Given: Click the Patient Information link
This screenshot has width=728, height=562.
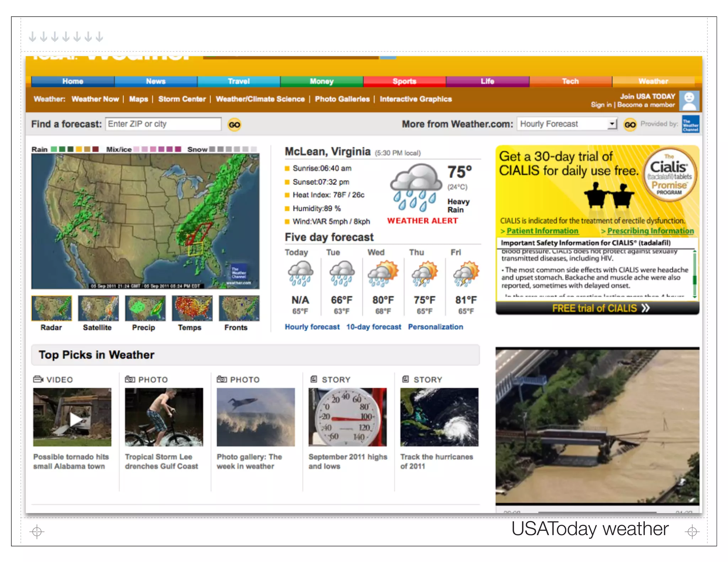Looking at the screenshot, I should point(542,231).
